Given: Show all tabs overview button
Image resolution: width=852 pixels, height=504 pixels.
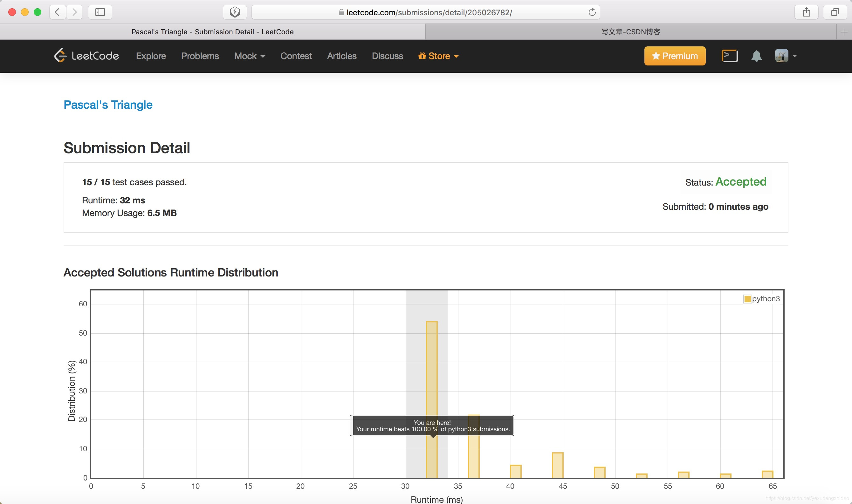Looking at the screenshot, I should point(835,12).
